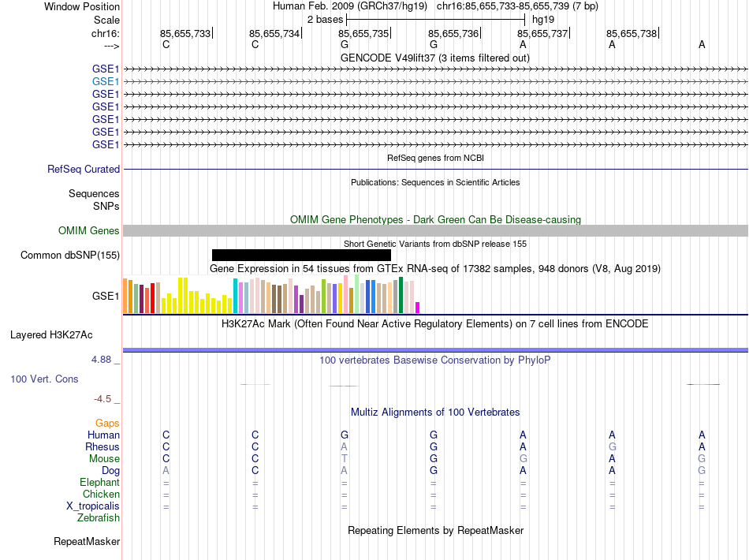Screen dimensions: 749x560
Task: Click the olive PhyloP conservation mark
Action: coord(255,384)
